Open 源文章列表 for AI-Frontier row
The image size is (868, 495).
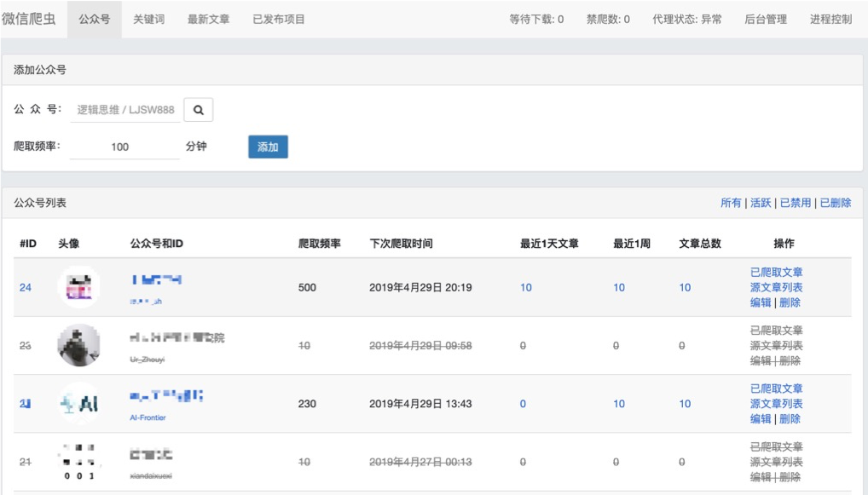pyautogui.click(x=776, y=403)
